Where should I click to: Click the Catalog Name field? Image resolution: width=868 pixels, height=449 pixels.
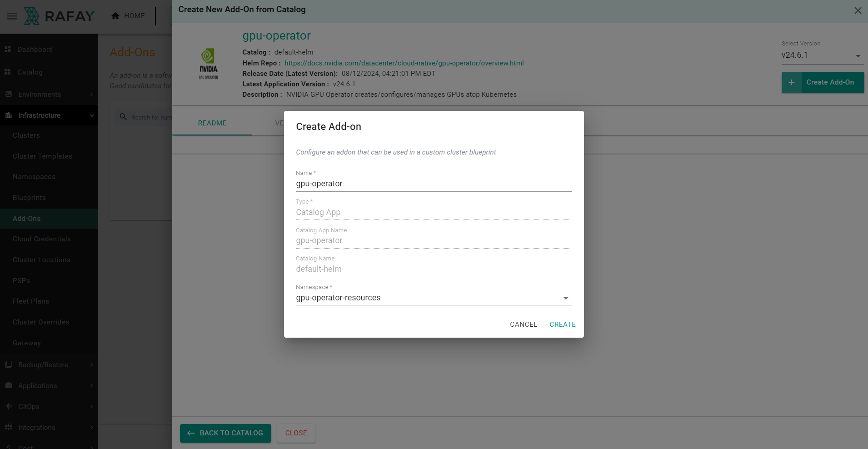click(x=434, y=269)
